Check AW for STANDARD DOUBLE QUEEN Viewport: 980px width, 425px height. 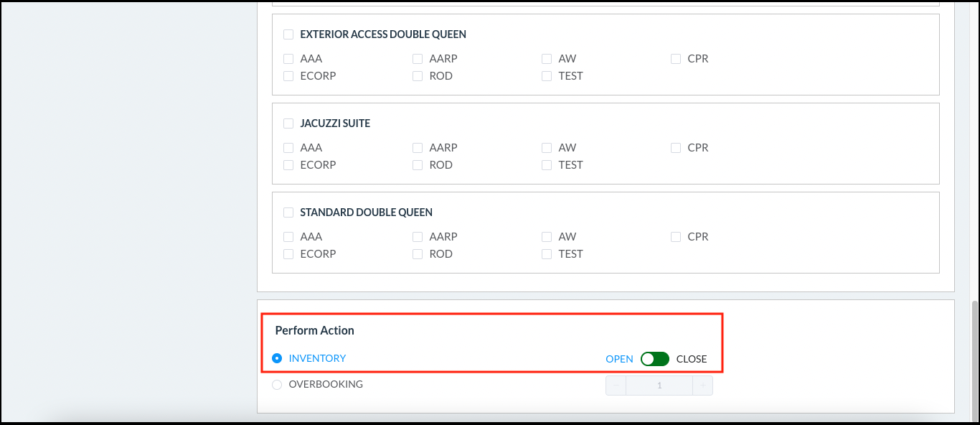tap(547, 236)
